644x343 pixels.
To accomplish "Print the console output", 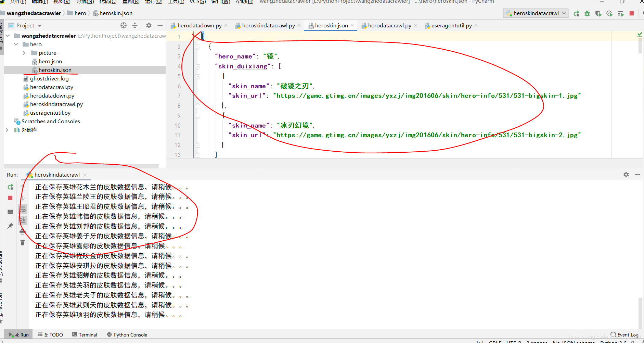I will [23, 232].
